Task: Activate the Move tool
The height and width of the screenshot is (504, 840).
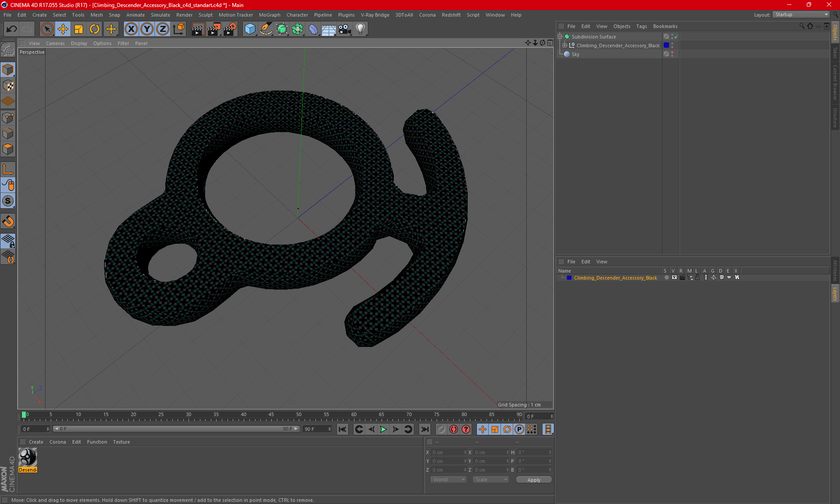Action: tap(63, 29)
